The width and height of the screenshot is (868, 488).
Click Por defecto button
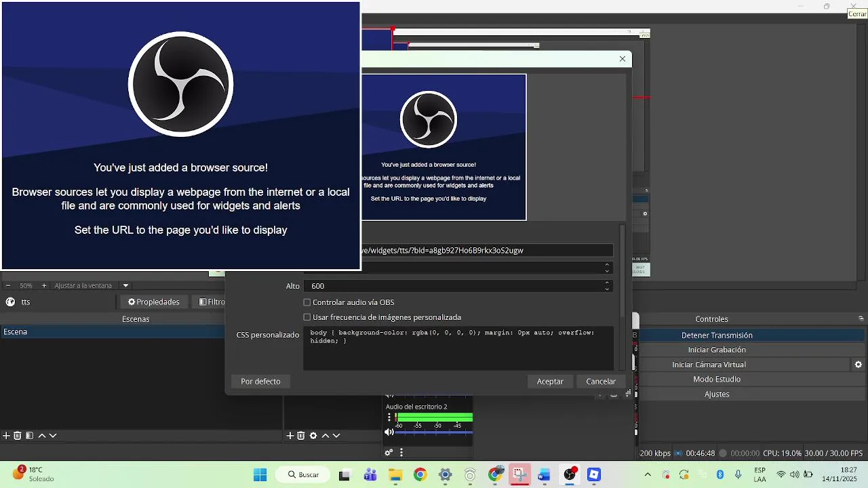tap(260, 382)
